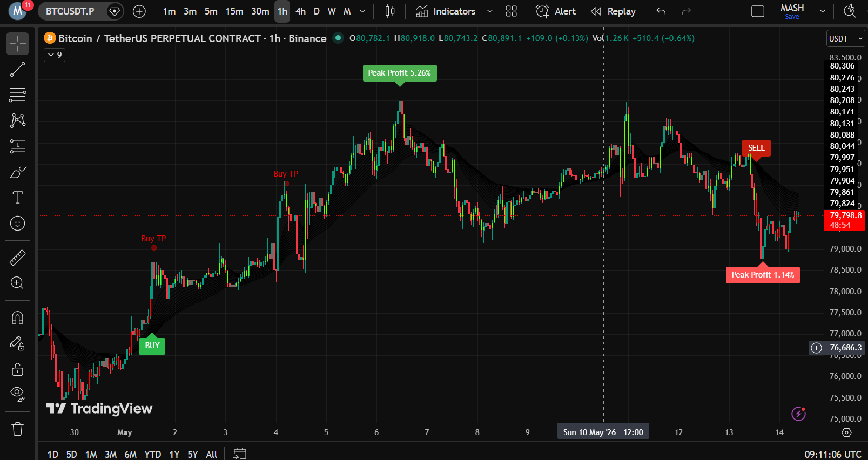Select the daily D timeframe

coord(317,11)
